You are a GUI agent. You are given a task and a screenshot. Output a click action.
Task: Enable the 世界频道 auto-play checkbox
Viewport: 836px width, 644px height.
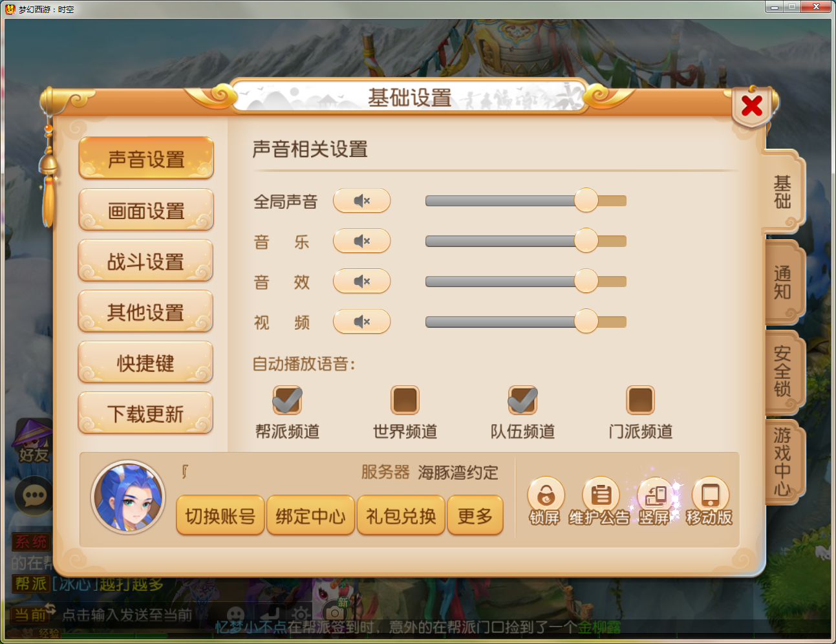pos(405,400)
